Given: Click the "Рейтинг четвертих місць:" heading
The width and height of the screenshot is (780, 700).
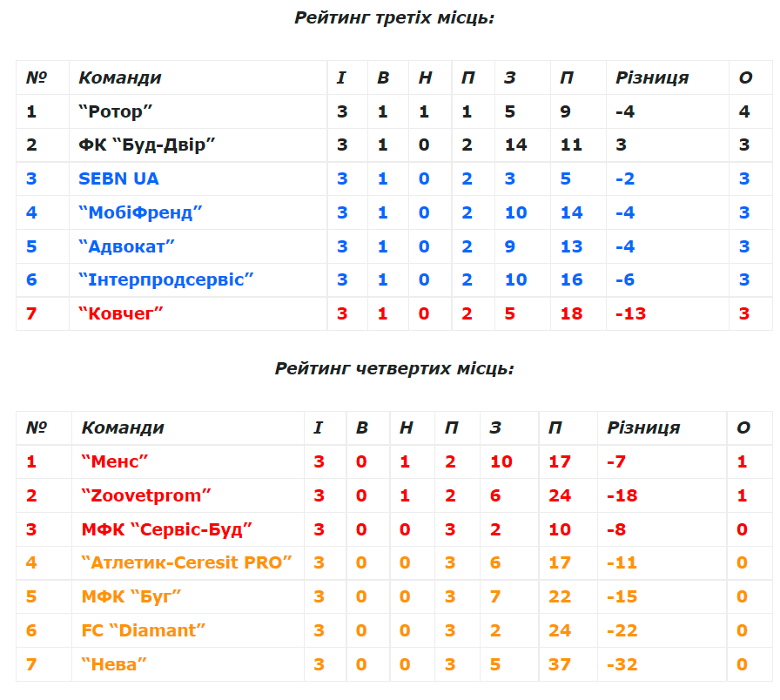Looking at the screenshot, I should click(394, 368).
